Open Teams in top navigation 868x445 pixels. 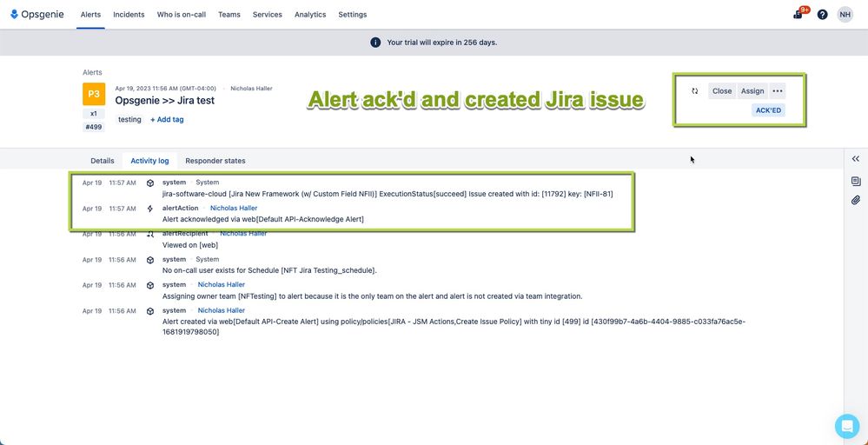click(229, 15)
